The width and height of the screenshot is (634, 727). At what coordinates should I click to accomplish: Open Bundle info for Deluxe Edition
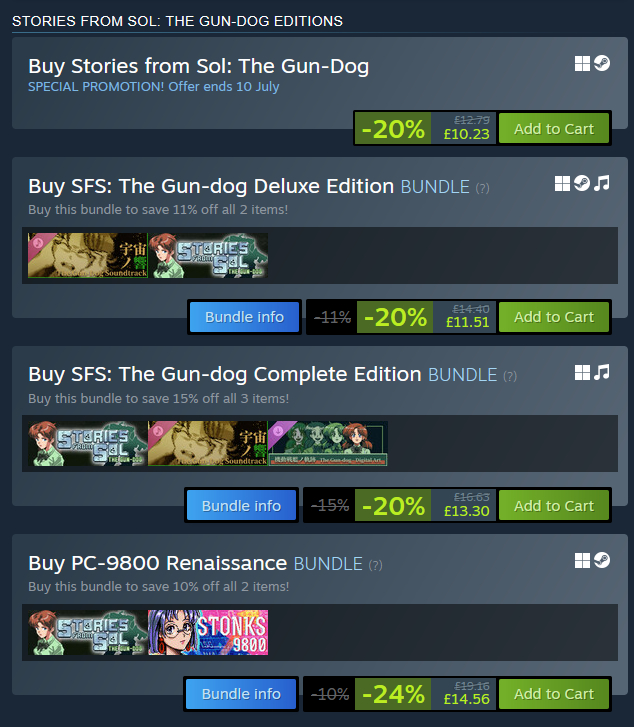click(x=244, y=317)
